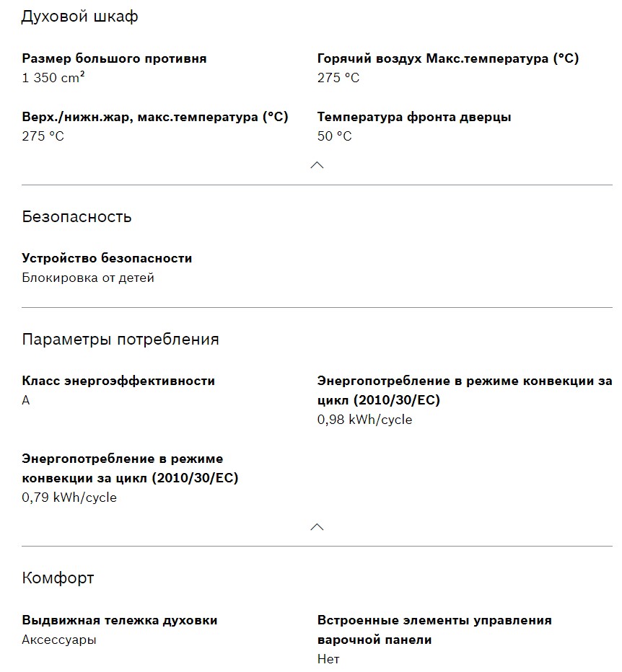Image resolution: width=622 pixels, height=672 pixels.
Task: Select the Комфорт section heading
Action: 58,578
